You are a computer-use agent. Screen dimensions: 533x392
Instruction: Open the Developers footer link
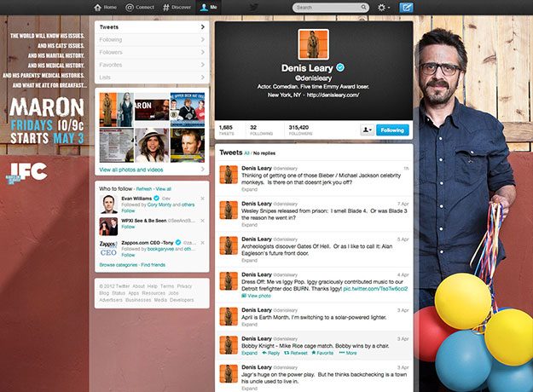(182, 300)
